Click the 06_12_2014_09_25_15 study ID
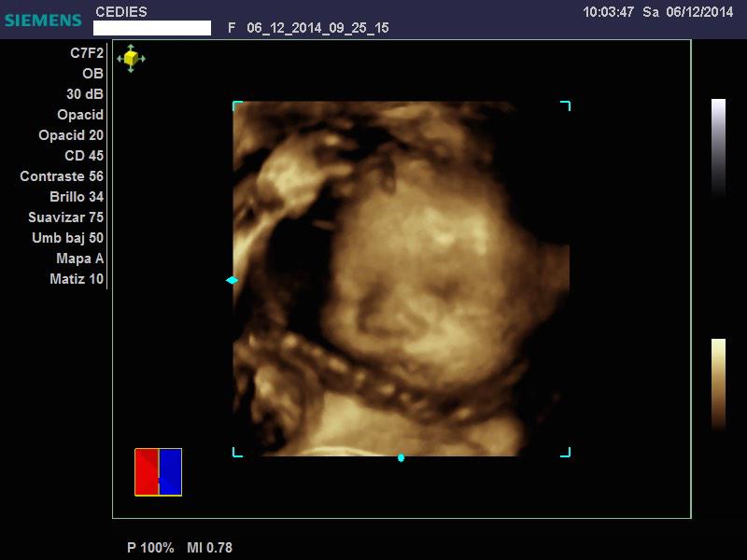The image size is (747, 560). point(317,28)
